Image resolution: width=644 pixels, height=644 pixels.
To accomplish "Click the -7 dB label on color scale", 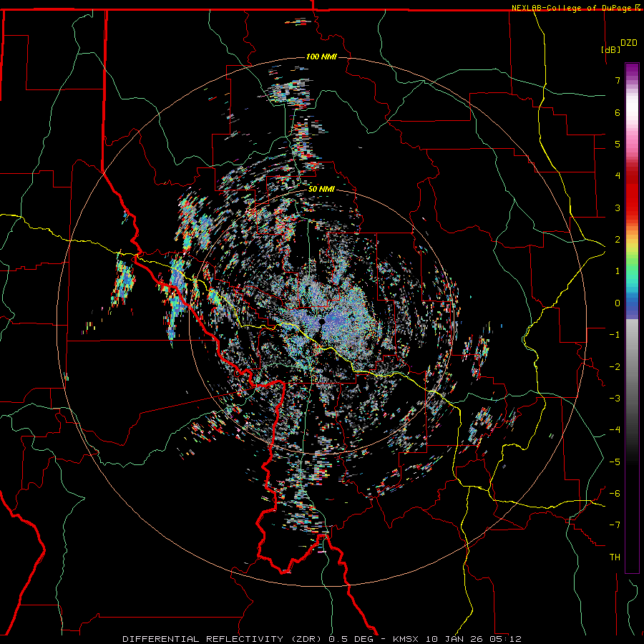I will pos(615,525).
